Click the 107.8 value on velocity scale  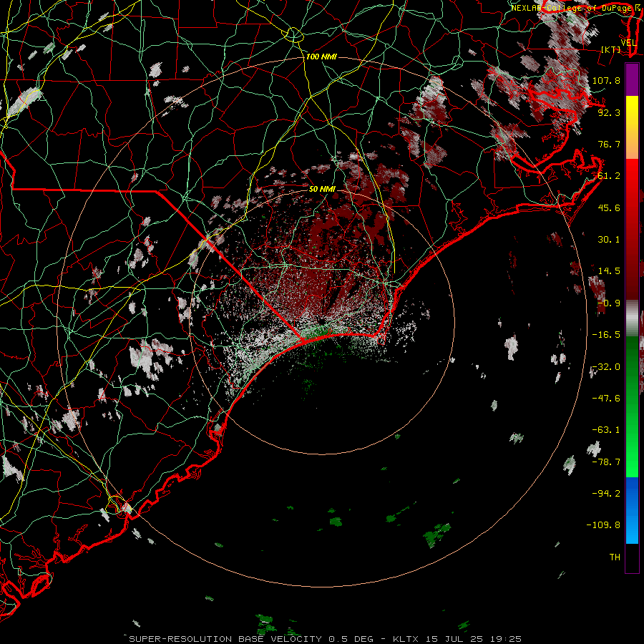pyautogui.click(x=606, y=80)
